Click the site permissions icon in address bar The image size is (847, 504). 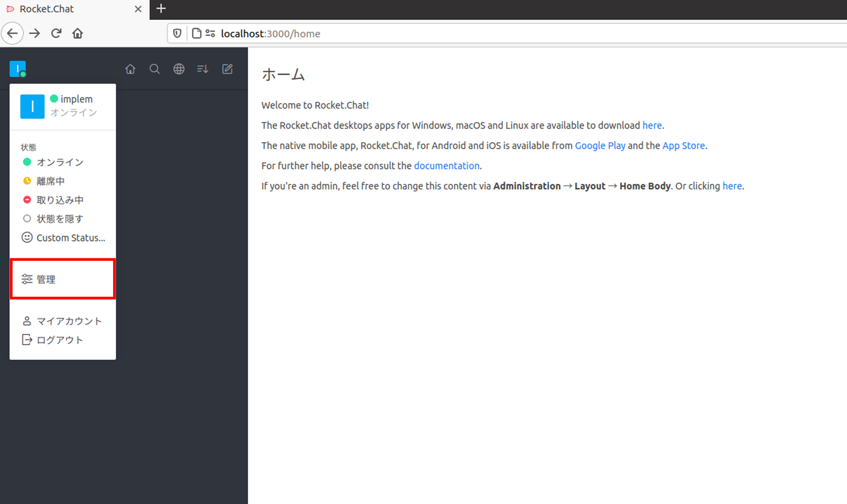(210, 33)
